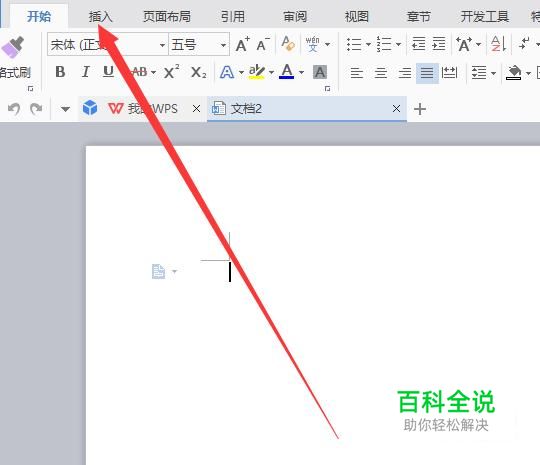Apply distributed alignment
The width and height of the screenshot is (540, 465).
[x=449, y=73]
